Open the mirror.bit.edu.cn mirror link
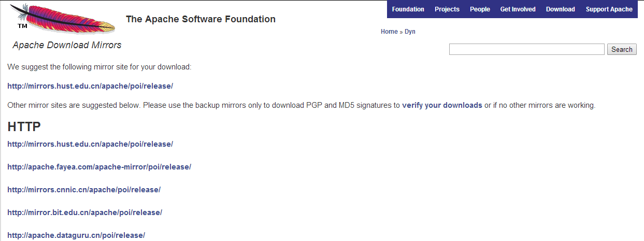 point(84,212)
